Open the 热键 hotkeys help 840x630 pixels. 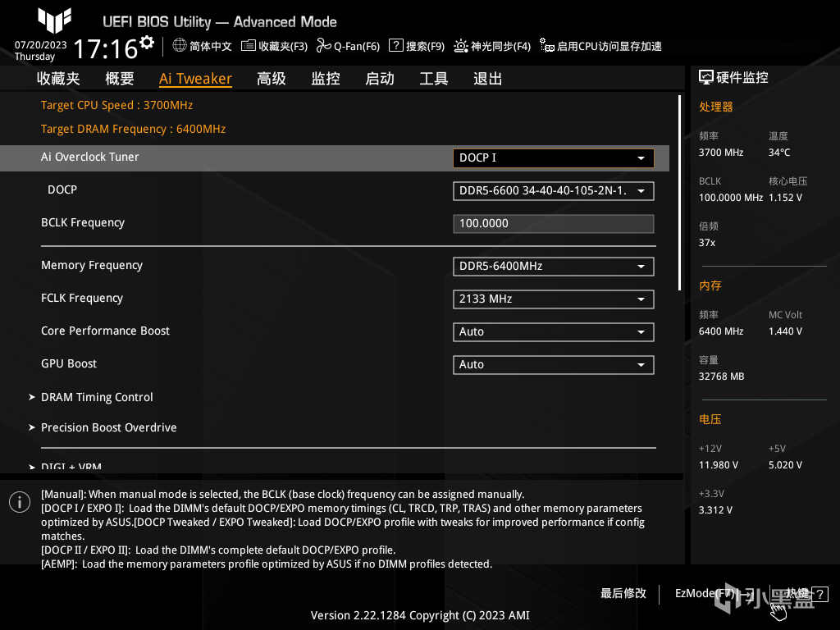[807, 593]
